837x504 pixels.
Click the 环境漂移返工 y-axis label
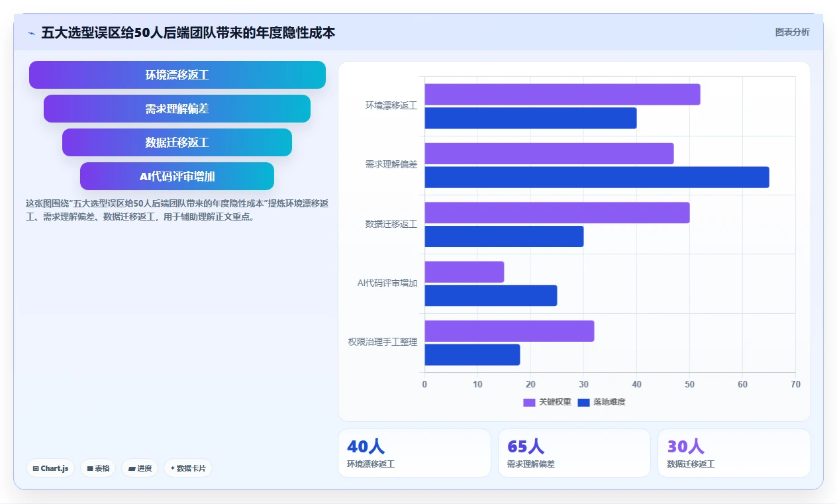[391, 105]
